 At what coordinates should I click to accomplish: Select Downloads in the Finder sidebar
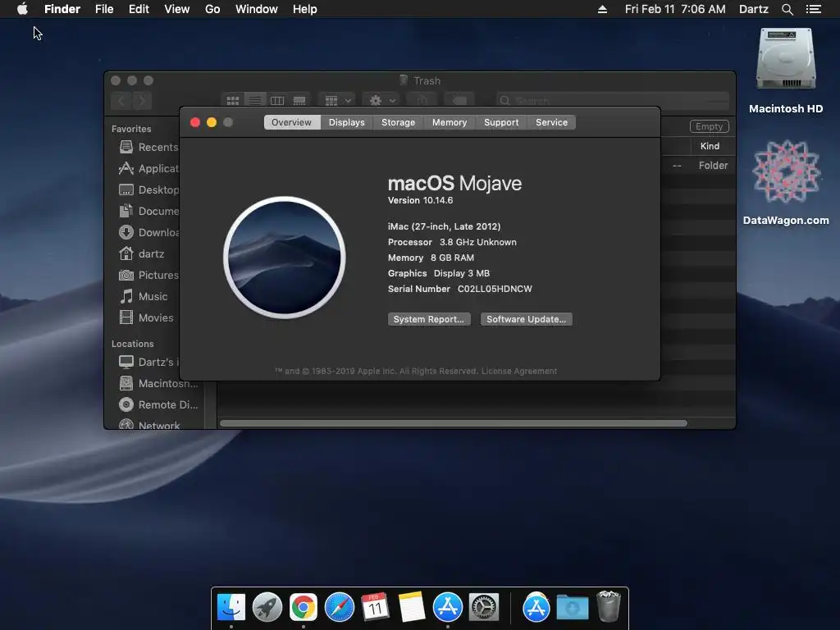148,232
